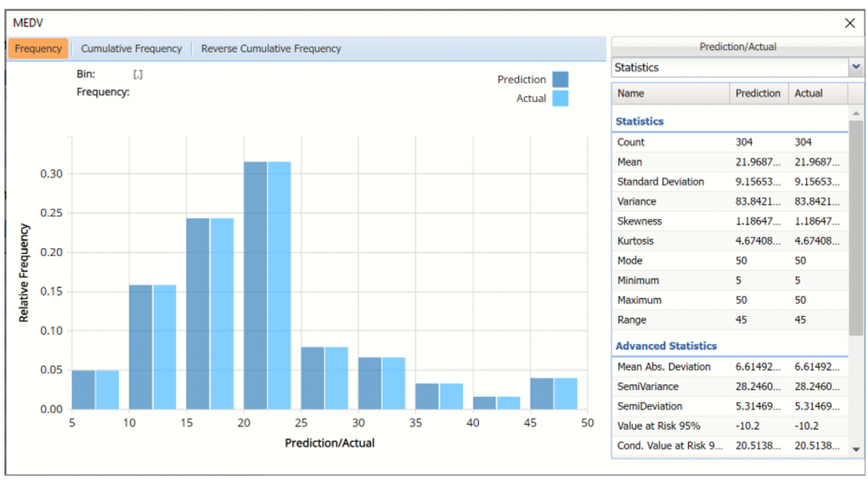This screenshot has width=868, height=480.
Task: Click the Actual bar in 45-50 bin
Action: (x=566, y=393)
